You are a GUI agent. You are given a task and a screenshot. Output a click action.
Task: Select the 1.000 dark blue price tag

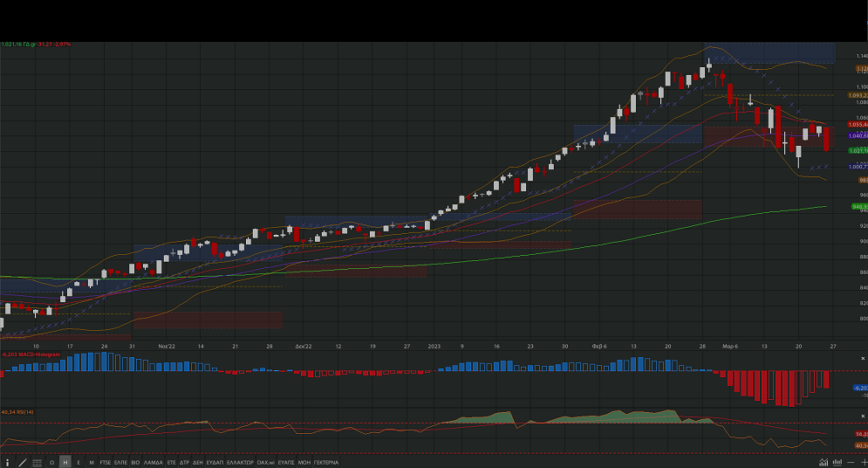click(858, 167)
